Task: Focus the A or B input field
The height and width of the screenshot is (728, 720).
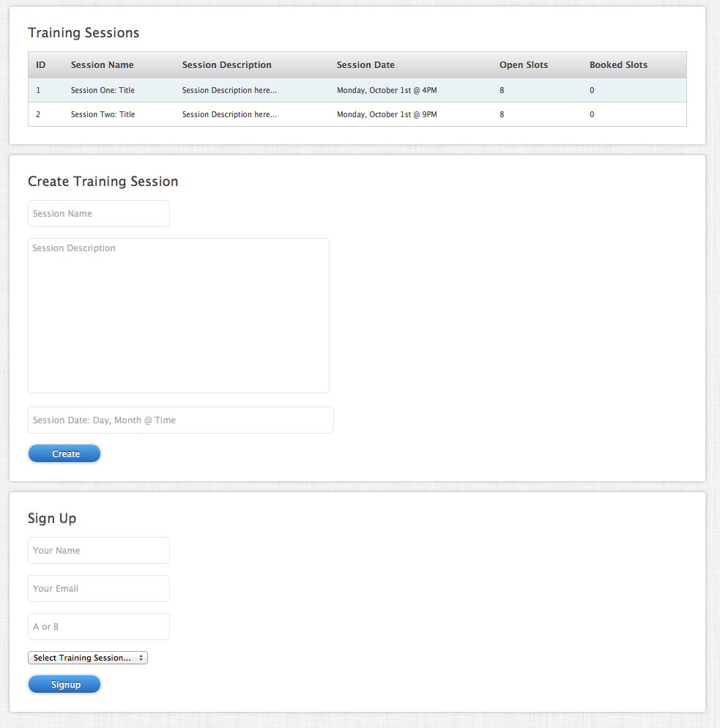Action: (99, 627)
